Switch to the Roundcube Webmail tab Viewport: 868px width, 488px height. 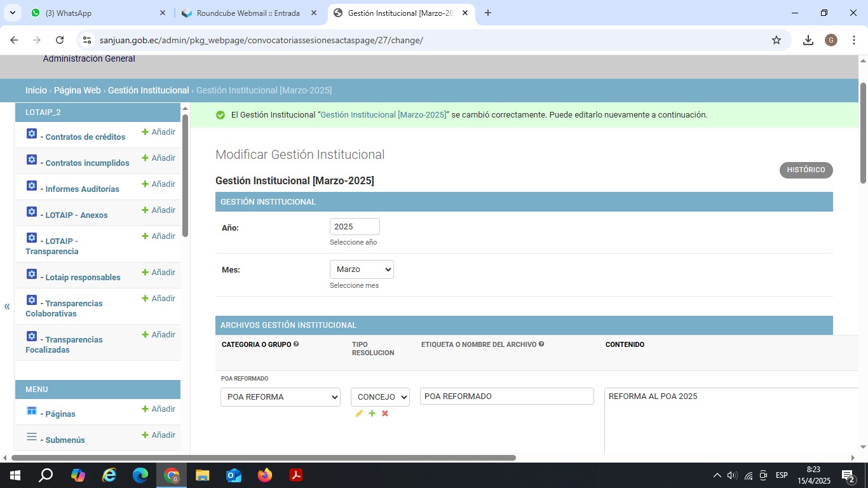coord(248,13)
